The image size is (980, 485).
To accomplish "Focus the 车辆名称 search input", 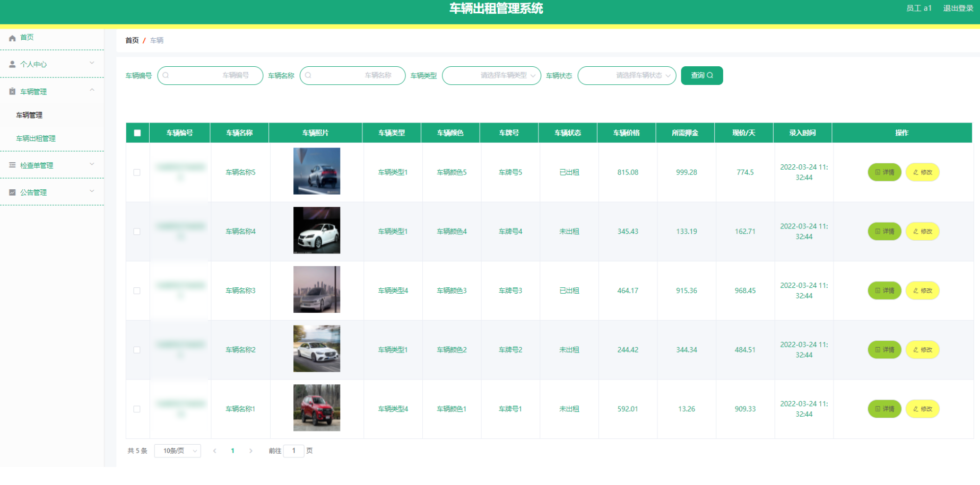I will [x=352, y=75].
